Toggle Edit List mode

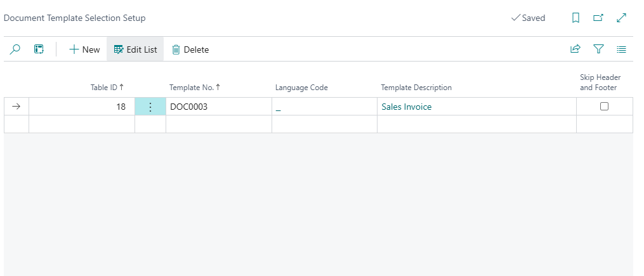pos(135,49)
